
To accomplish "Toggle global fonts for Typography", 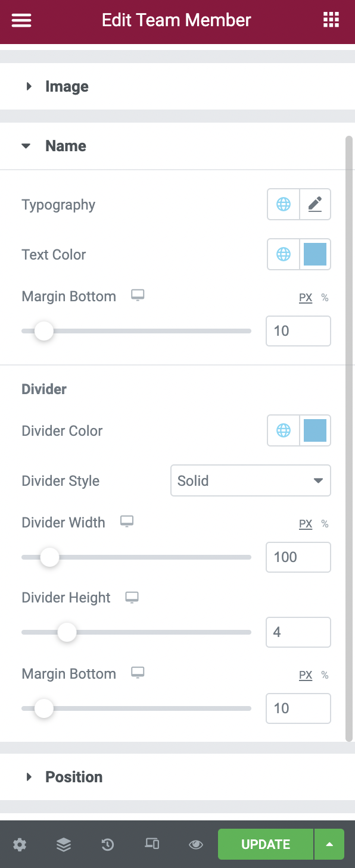I will (x=283, y=204).
